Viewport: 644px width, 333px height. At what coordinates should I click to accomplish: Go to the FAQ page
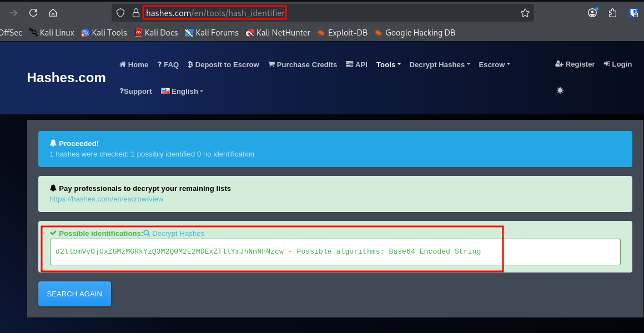[x=168, y=65]
